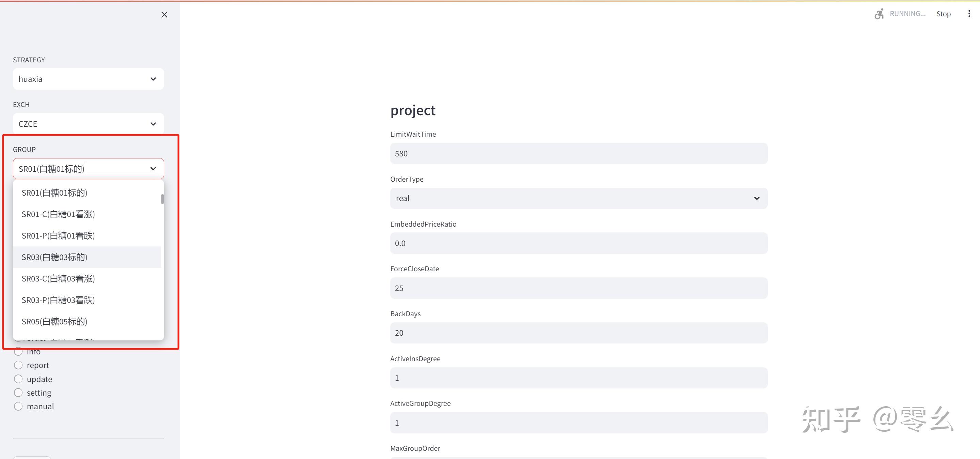Expand the STRATEGY huaxia dropdown

tap(88, 79)
